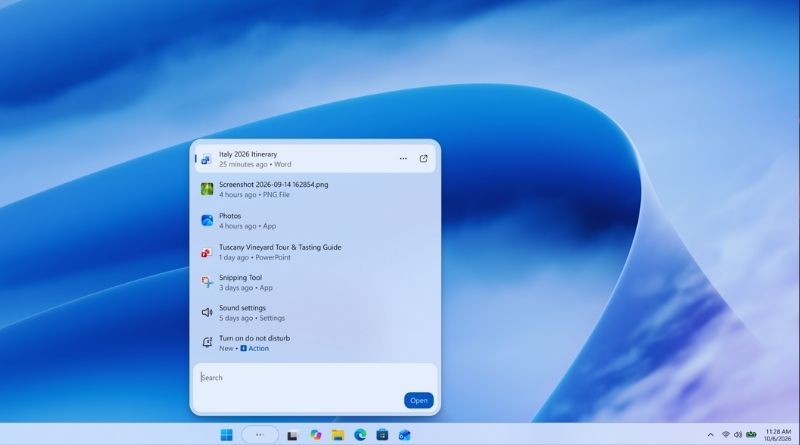Open Task View from the taskbar
Viewport: 800px width, 445px height.
(292, 435)
